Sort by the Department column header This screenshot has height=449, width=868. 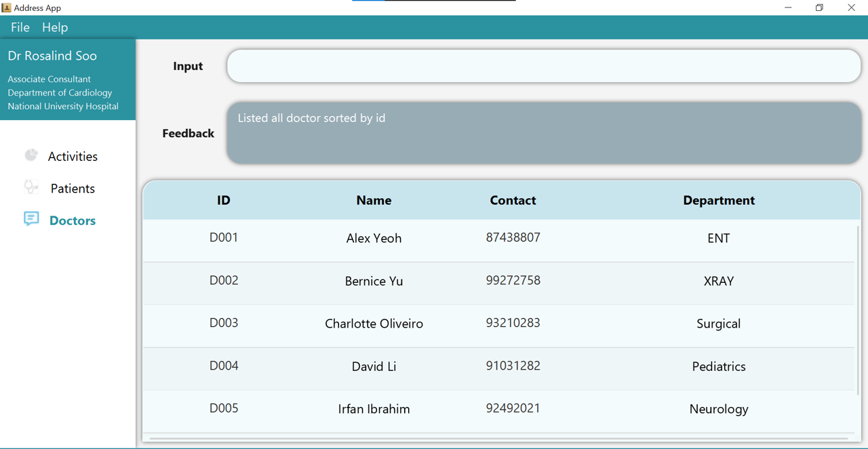pos(718,200)
